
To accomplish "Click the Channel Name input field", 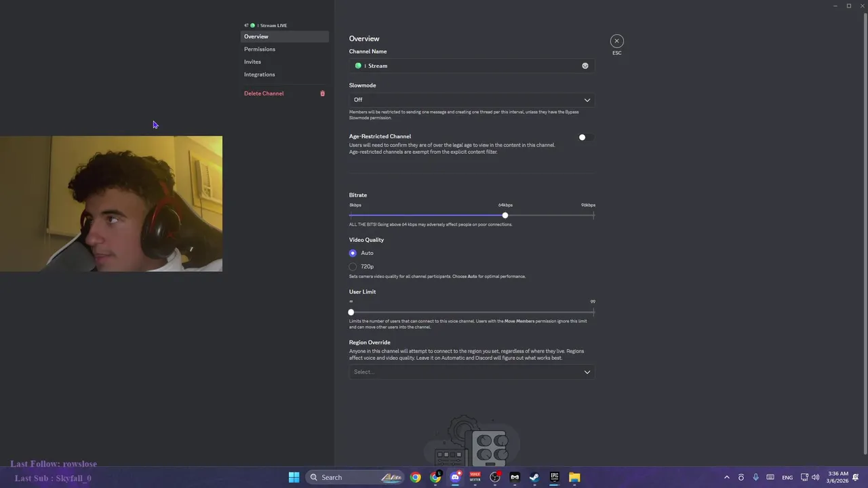I will pyautogui.click(x=471, y=66).
